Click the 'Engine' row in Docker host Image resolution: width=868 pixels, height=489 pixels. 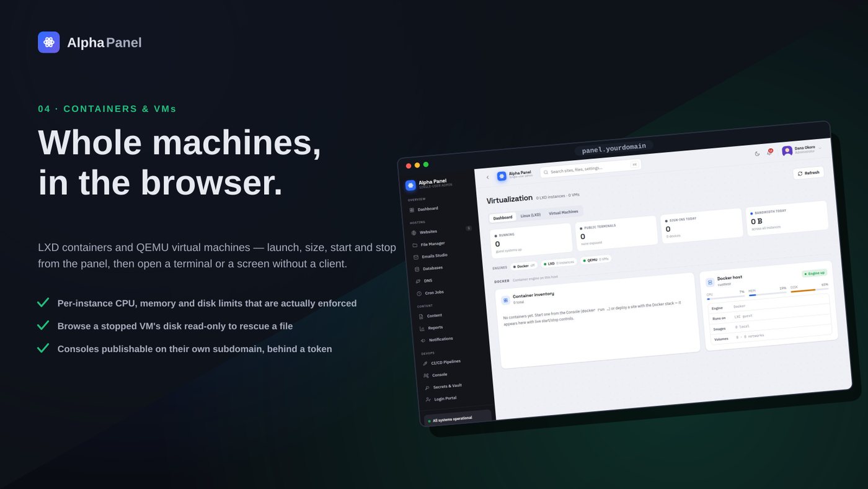pos(770,304)
